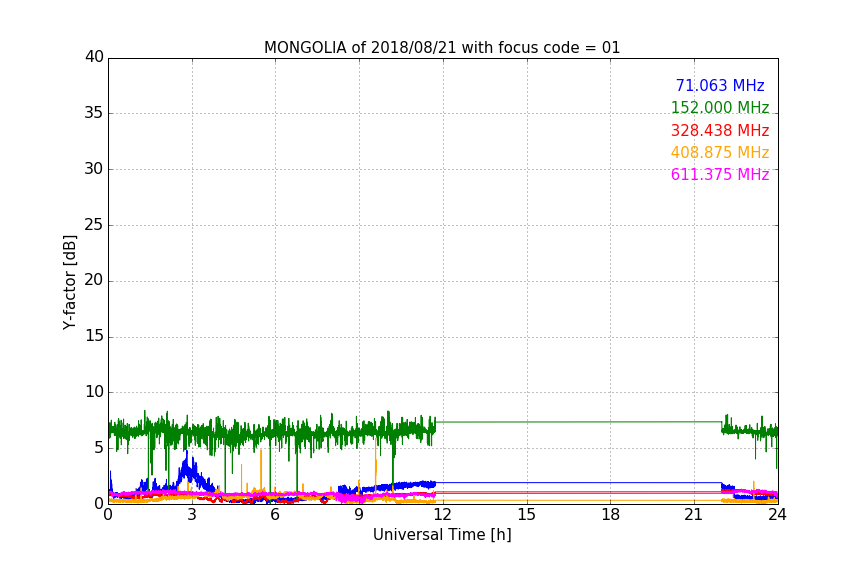Click the y-axis tick label 25
The height and width of the screenshot is (576, 864).
pyautogui.click(x=94, y=225)
